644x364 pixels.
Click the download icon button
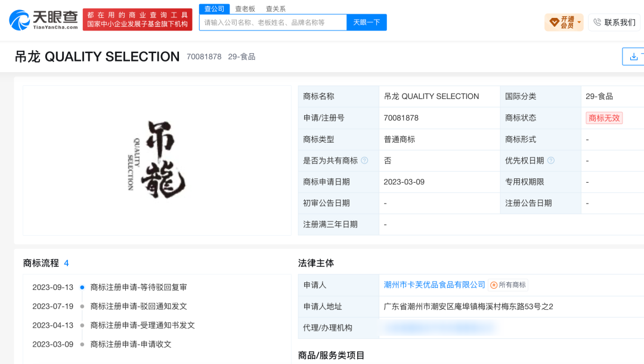point(634,57)
